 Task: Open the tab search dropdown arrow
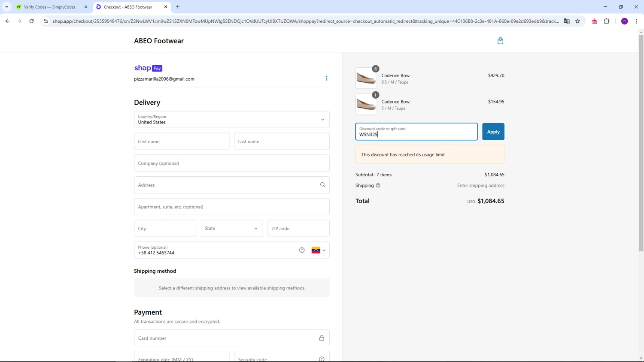(6, 7)
